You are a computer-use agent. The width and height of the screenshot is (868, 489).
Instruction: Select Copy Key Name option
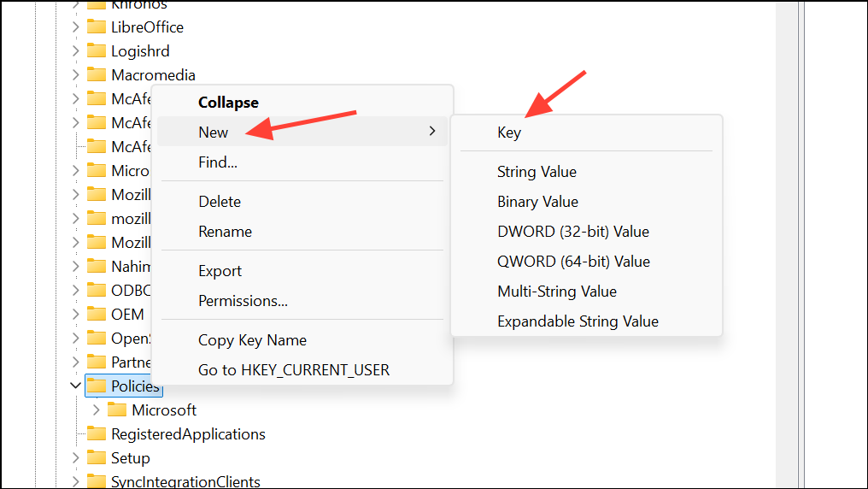(x=252, y=340)
